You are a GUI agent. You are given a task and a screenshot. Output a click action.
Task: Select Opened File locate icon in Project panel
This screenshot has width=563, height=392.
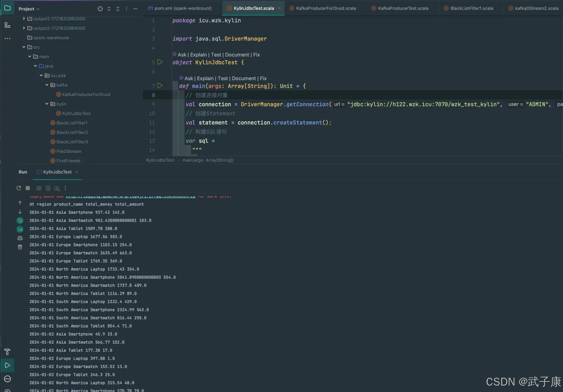pyautogui.click(x=100, y=9)
